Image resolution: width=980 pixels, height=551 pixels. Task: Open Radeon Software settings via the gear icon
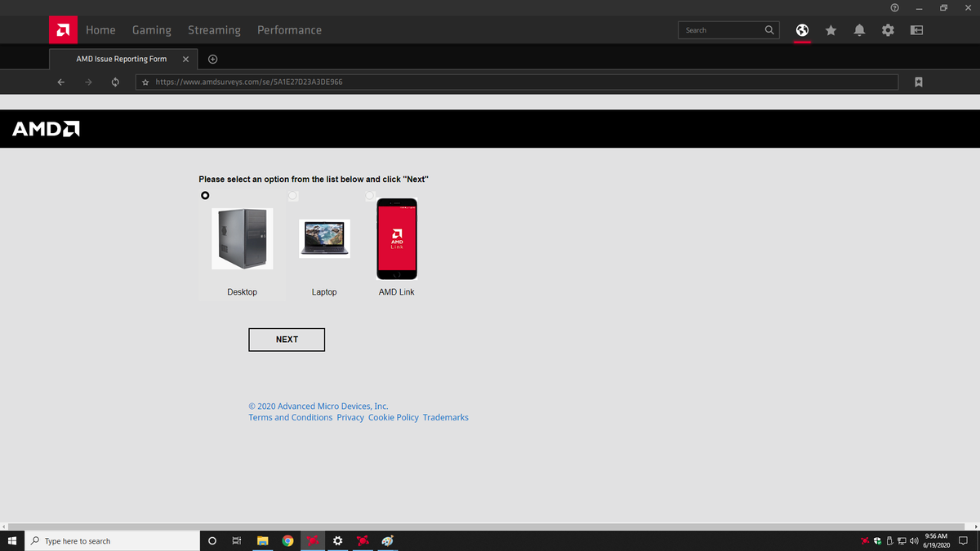click(888, 29)
